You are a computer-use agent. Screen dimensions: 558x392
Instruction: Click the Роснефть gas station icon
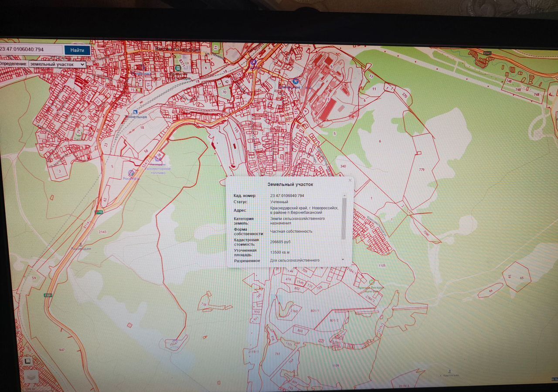(x=131, y=173)
